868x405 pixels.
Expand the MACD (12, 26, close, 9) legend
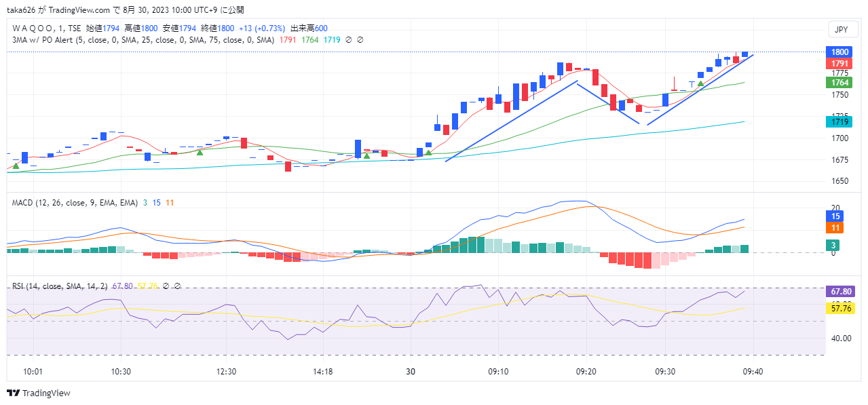point(75,203)
